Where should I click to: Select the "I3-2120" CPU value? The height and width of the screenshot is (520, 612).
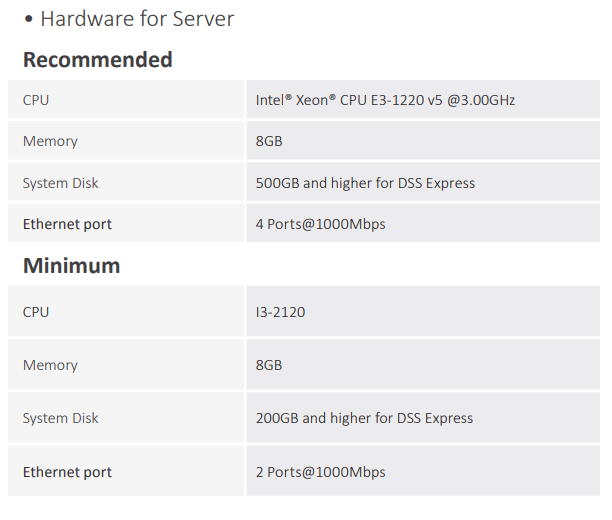(280, 312)
